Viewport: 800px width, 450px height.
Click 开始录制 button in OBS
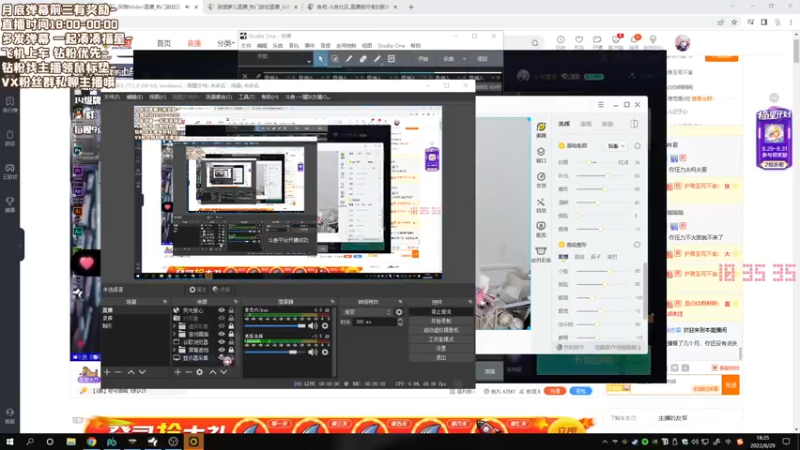click(x=441, y=321)
